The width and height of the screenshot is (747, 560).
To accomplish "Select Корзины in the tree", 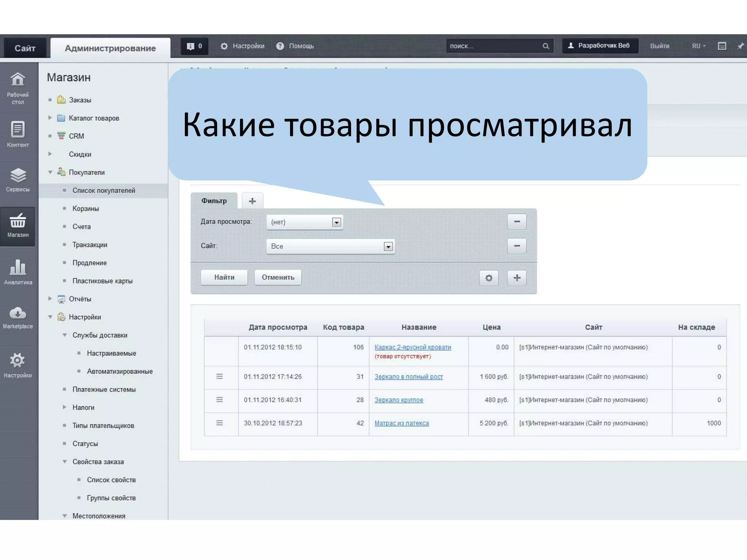I will point(86,209).
